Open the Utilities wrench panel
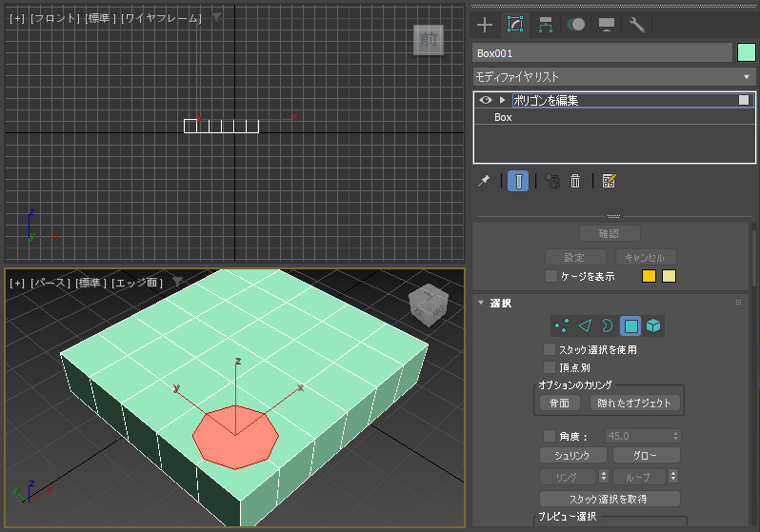The height and width of the screenshot is (532, 760). [x=637, y=24]
